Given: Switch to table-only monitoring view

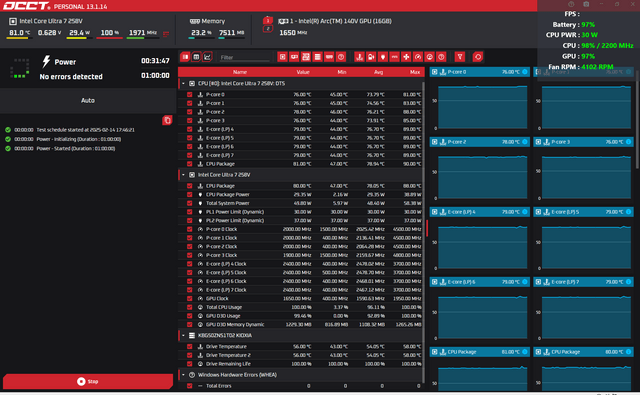Looking at the screenshot, I should pos(196,57).
